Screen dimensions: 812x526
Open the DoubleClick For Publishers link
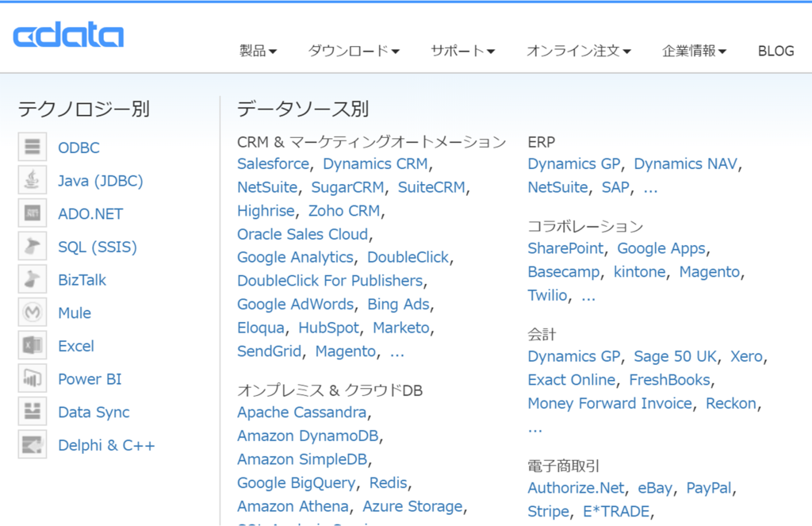tap(331, 281)
